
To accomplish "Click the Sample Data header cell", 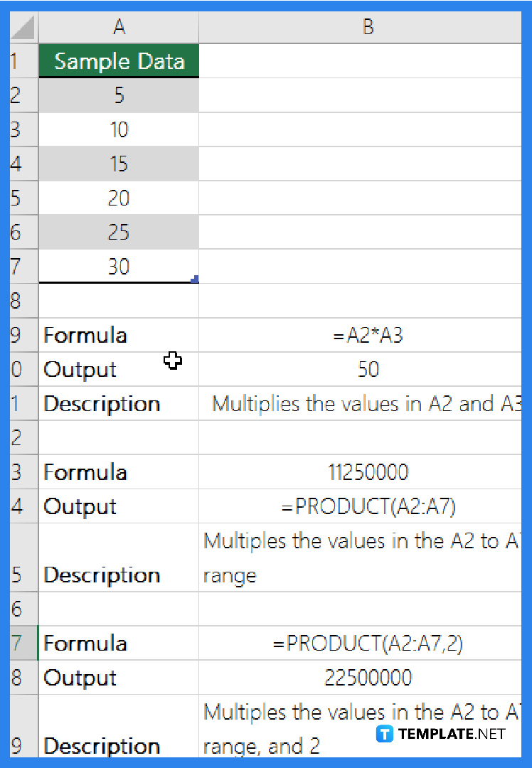I will pos(119,61).
